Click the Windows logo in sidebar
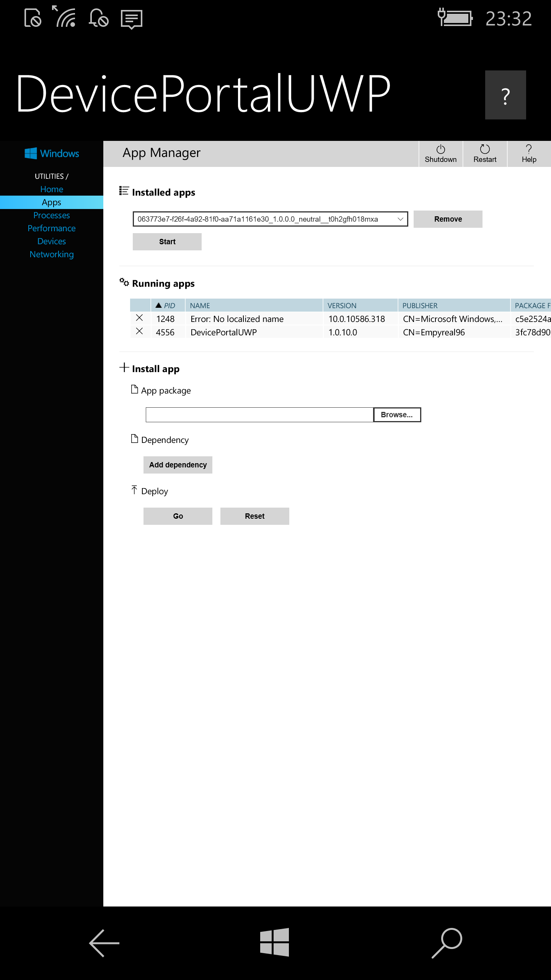This screenshot has height=980, width=551. 52,154
